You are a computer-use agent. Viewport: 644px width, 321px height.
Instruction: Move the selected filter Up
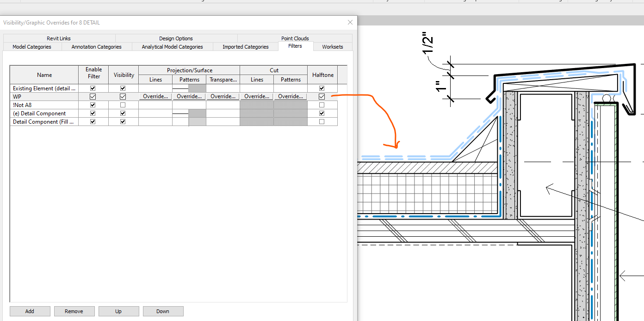pyautogui.click(x=118, y=311)
